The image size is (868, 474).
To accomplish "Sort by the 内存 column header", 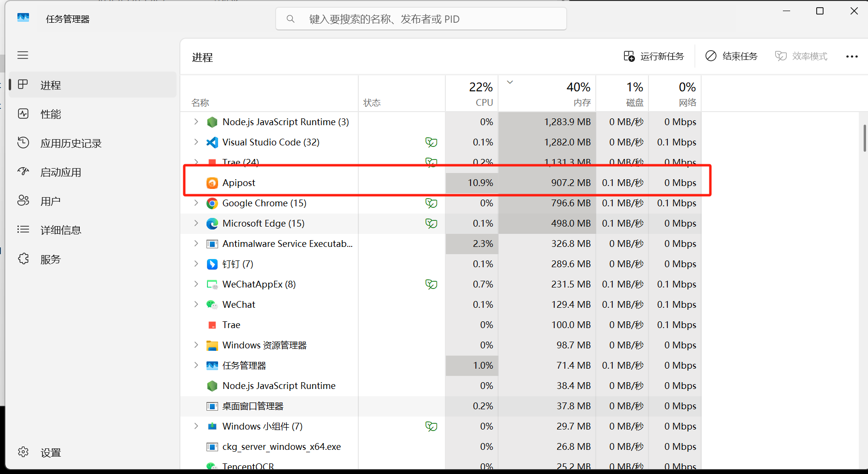I will point(547,94).
